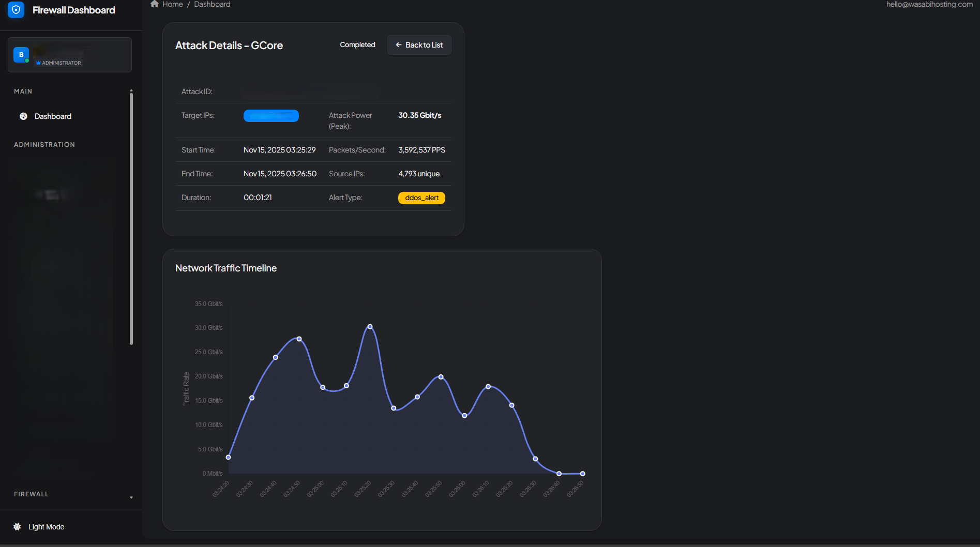The image size is (980, 547).
Task: Click the Attack ID label
Action: (x=197, y=92)
